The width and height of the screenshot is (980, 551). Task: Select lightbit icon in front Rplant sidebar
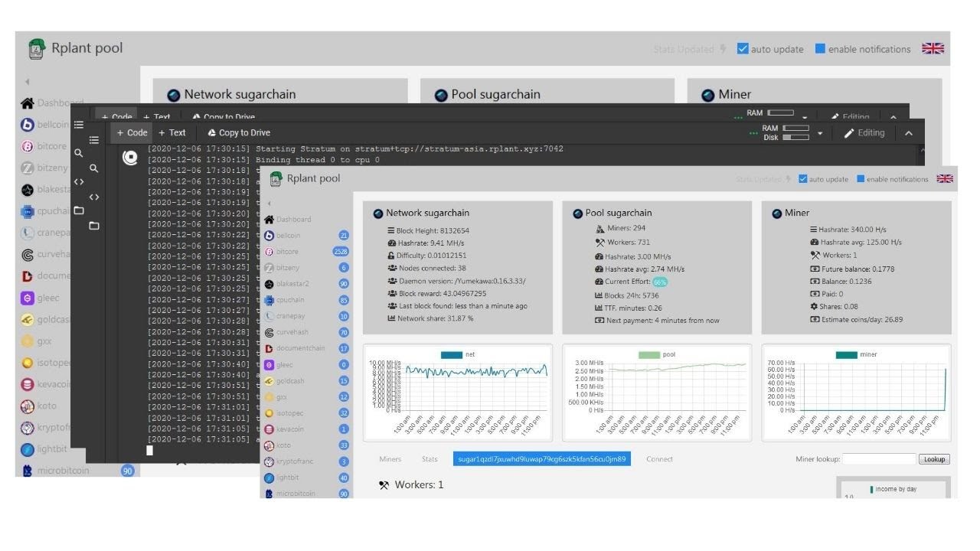(x=269, y=478)
